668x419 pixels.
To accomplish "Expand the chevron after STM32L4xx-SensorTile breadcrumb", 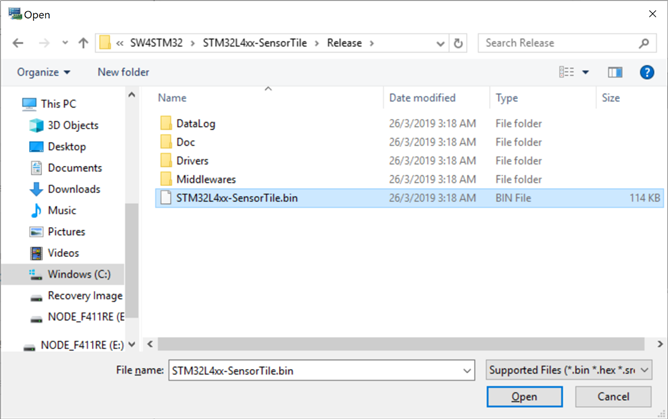I will pyautogui.click(x=317, y=43).
